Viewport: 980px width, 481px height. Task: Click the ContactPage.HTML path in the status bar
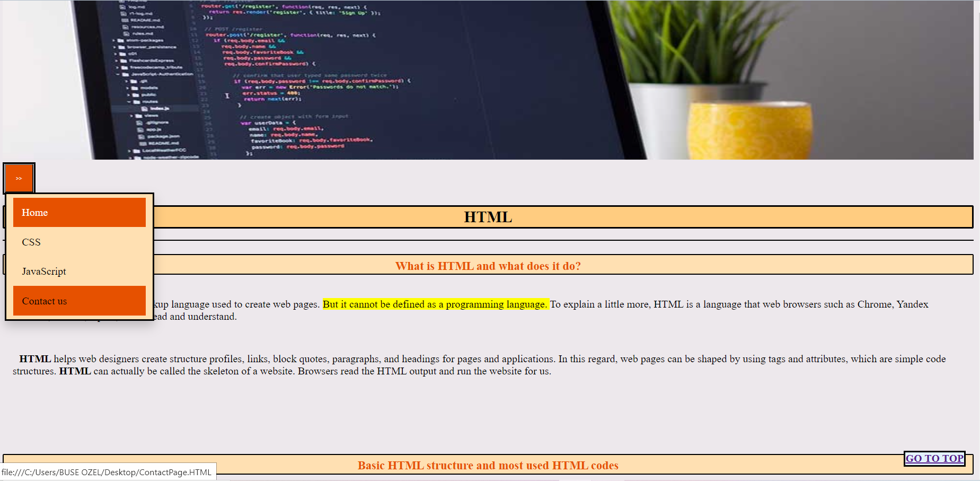(106, 471)
